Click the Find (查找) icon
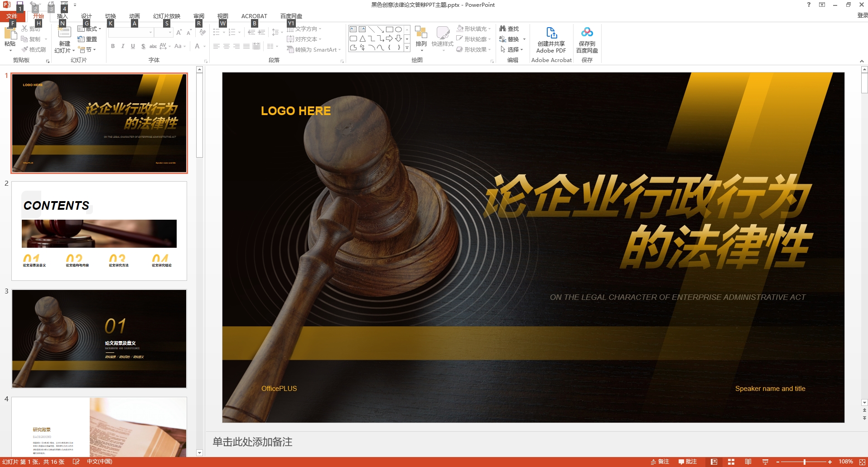The width and height of the screenshot is (868, 467). (509, 29)
